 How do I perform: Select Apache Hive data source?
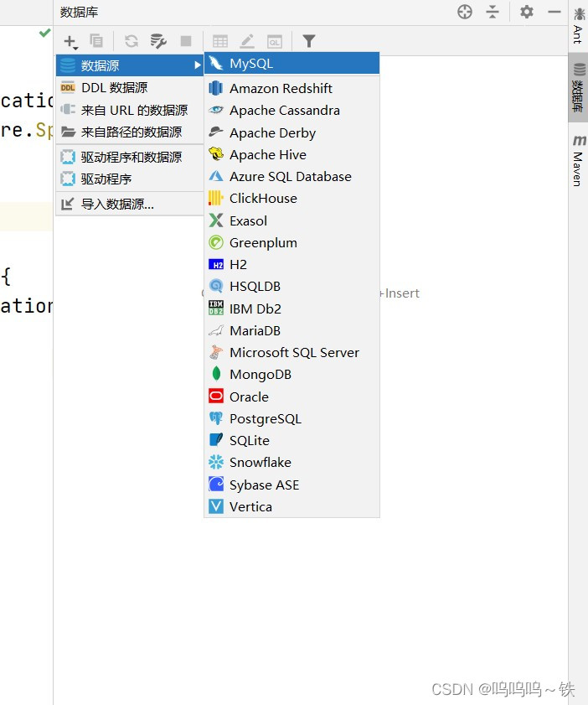tap(292, 155)
